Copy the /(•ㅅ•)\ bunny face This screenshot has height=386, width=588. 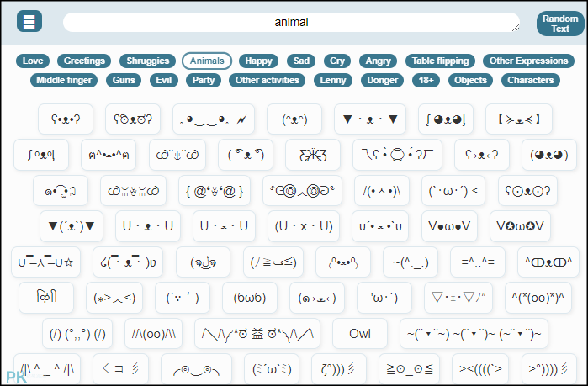pos(382,191)
